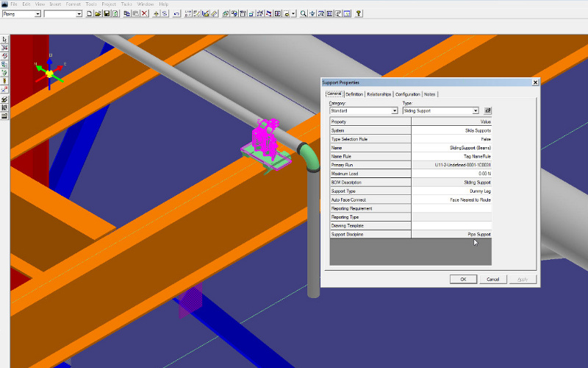This screenshot has height=368, width=588.
Task: Click the bottom icon in the left toolbar
Action: coord(4,116)
